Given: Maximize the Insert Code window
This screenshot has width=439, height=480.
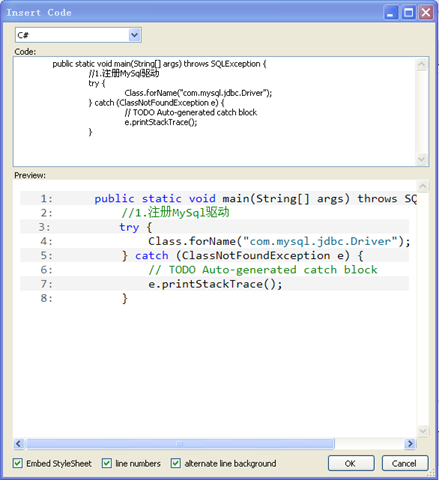Looking at the screenshot, I should 408,13.
